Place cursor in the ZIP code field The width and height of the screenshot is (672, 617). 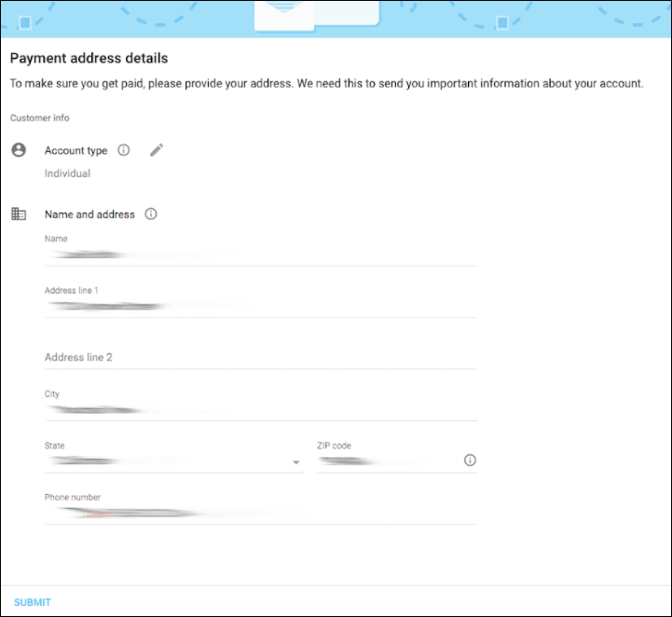click(387, 460)
